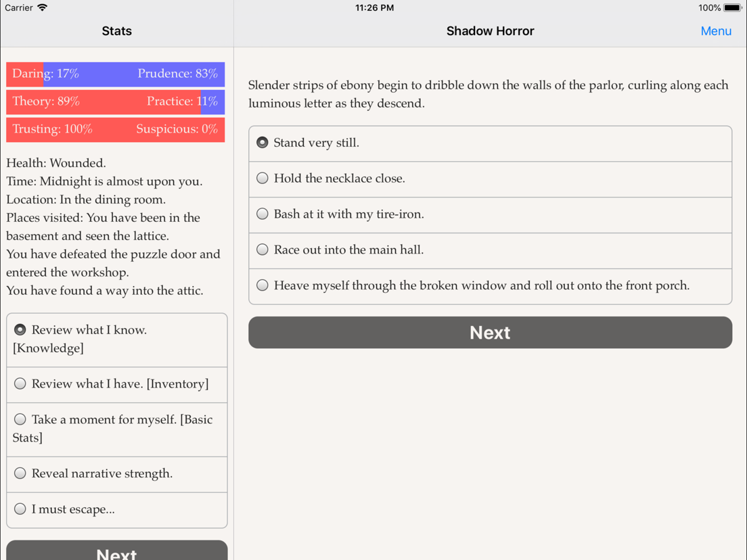Tap the 100% battery percentage text

pos(709,7)
